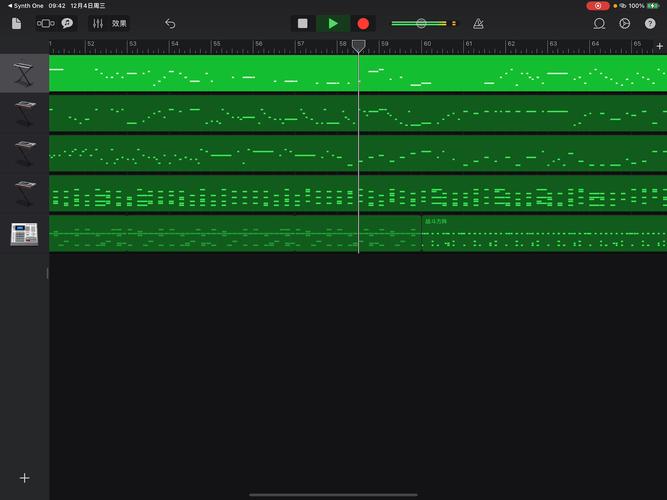Add song section with ruler plus button
The height and width of the screenshot is (500, 667).
(659, 46)
